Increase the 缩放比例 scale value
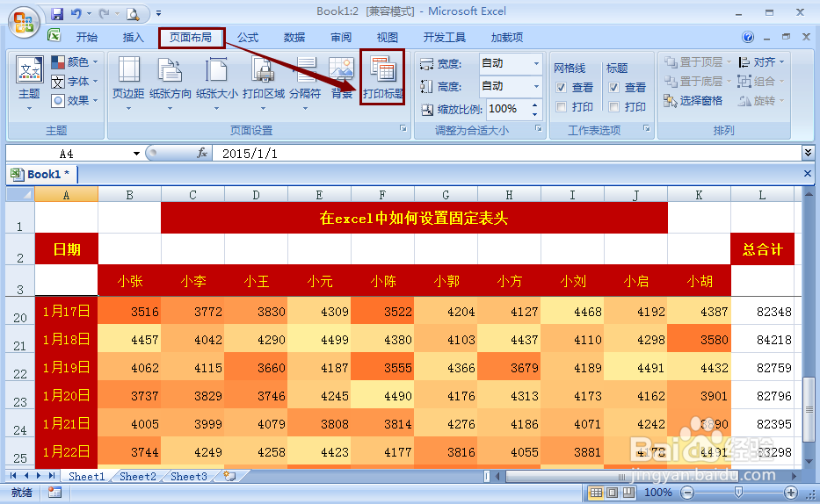Image resolution: width=820 pixels, height=504 pixels. click(x=534, y=105)
